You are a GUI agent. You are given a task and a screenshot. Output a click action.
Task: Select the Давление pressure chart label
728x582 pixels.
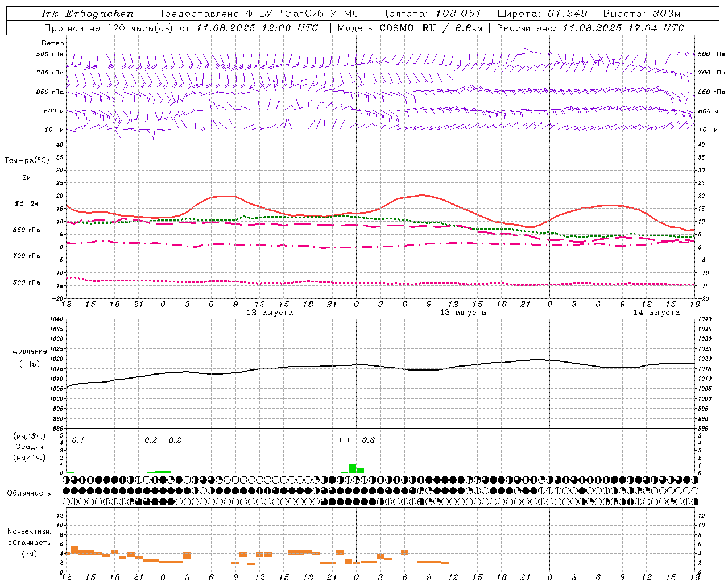[x=30, y=351]
